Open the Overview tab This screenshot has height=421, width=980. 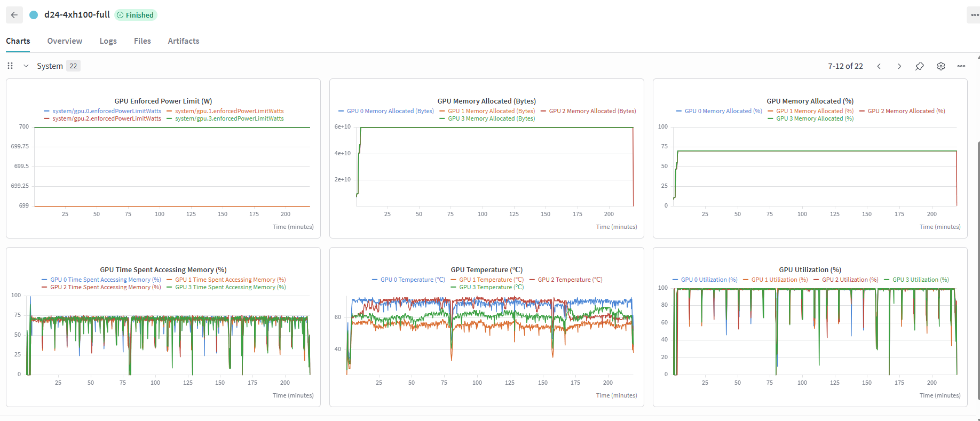pos(65,41)
